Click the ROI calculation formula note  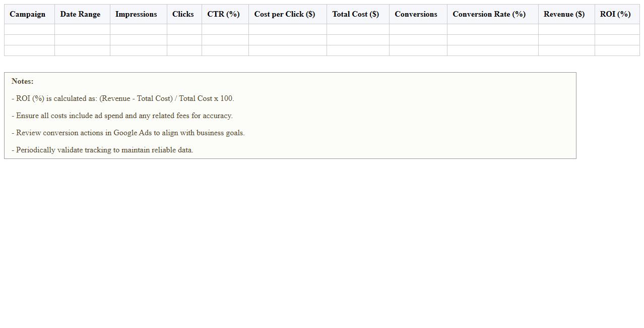122,98
